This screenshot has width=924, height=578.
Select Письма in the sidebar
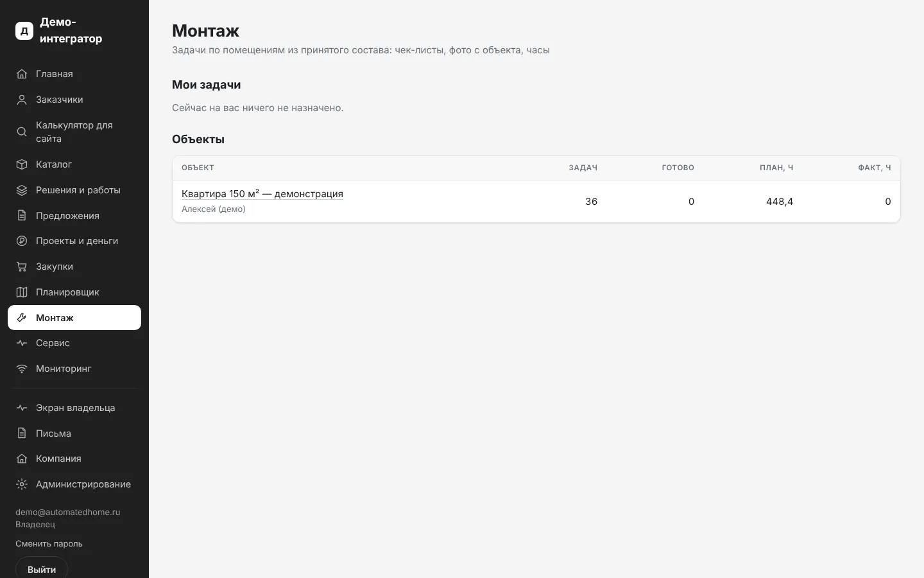74,433
